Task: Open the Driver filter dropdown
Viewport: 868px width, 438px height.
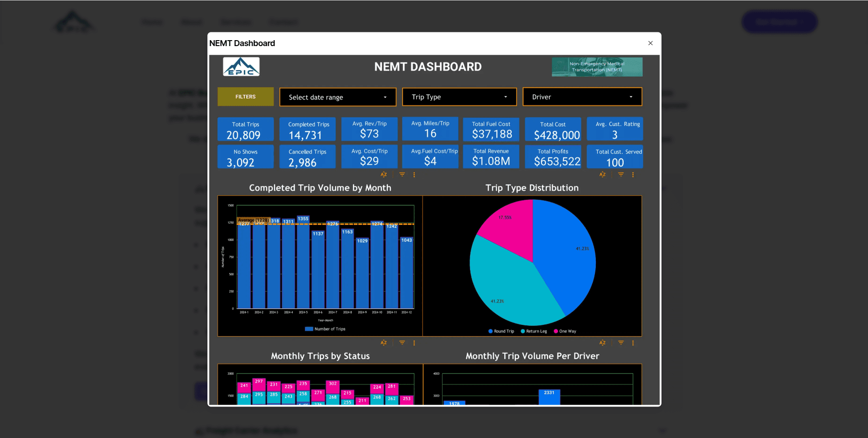Action: tap(582, 97)
